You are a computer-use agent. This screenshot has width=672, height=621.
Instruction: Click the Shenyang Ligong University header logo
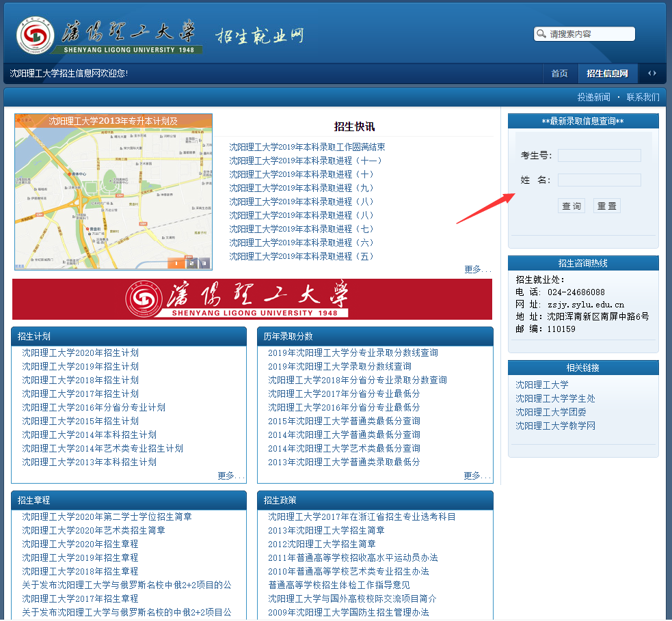pos(109,36)
